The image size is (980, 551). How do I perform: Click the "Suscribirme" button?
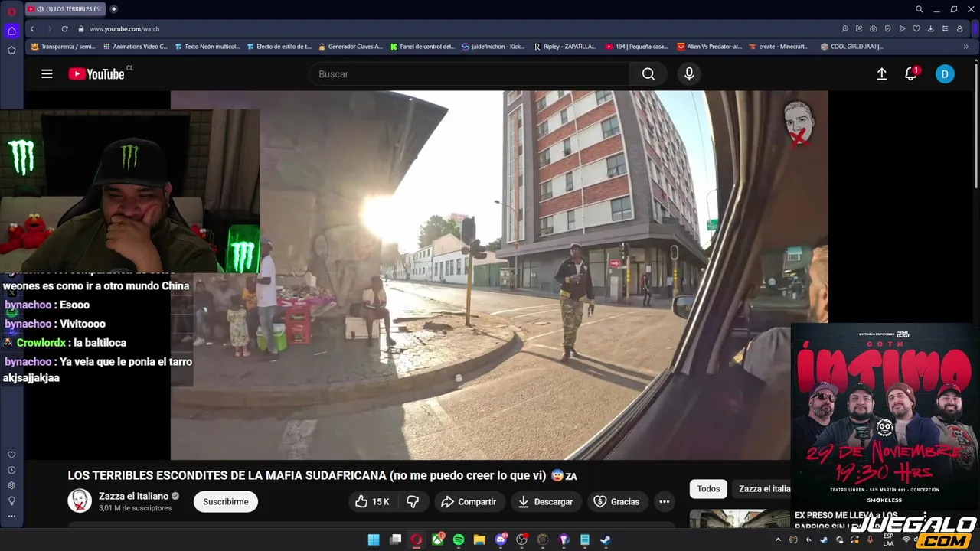coord(226,502)
